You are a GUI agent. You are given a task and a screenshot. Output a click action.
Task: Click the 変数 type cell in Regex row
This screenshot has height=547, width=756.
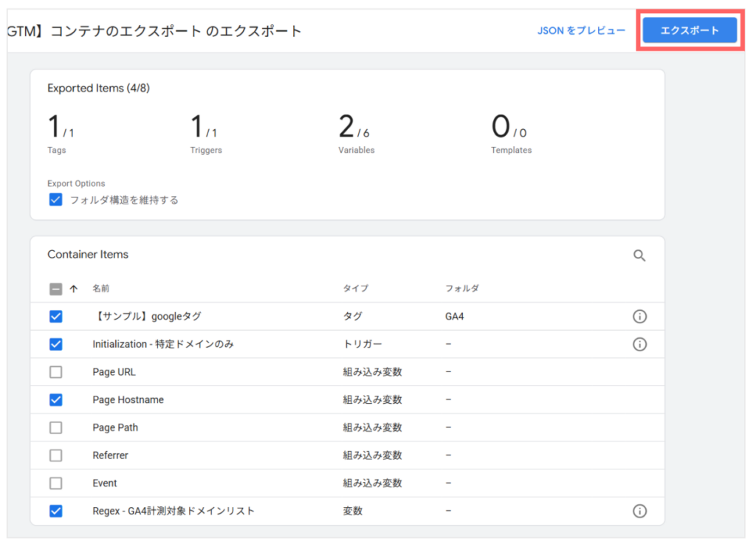tap(352, 511)
